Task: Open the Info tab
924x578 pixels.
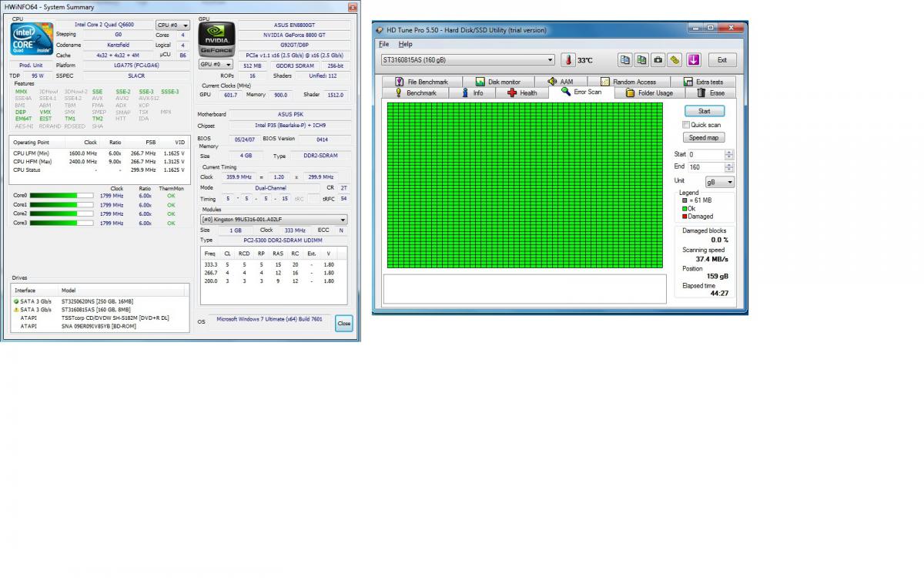Action: coord(472,93)
